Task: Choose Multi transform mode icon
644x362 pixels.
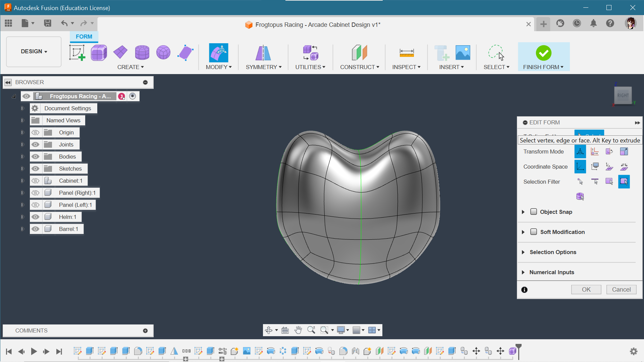Action: (580, 152)
